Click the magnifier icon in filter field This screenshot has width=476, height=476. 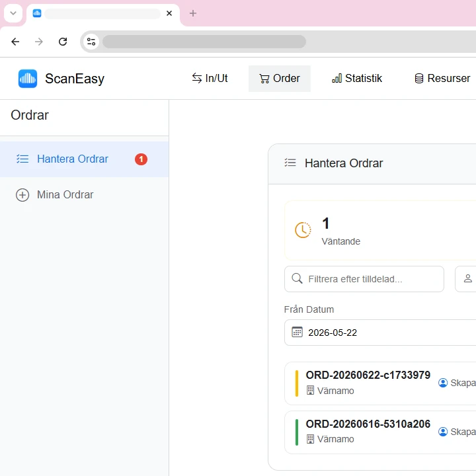pyautogui.click(x=297, y=278)
